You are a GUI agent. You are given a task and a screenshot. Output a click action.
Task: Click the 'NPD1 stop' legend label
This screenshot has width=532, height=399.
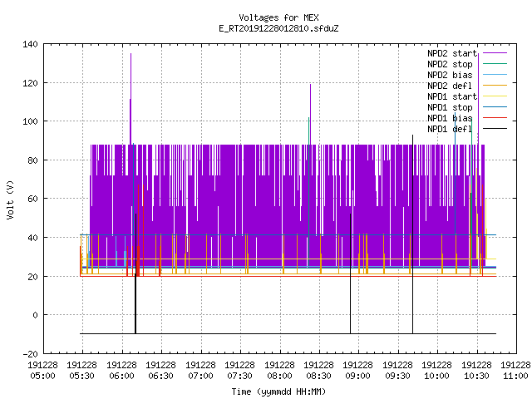tap(450, 107)
